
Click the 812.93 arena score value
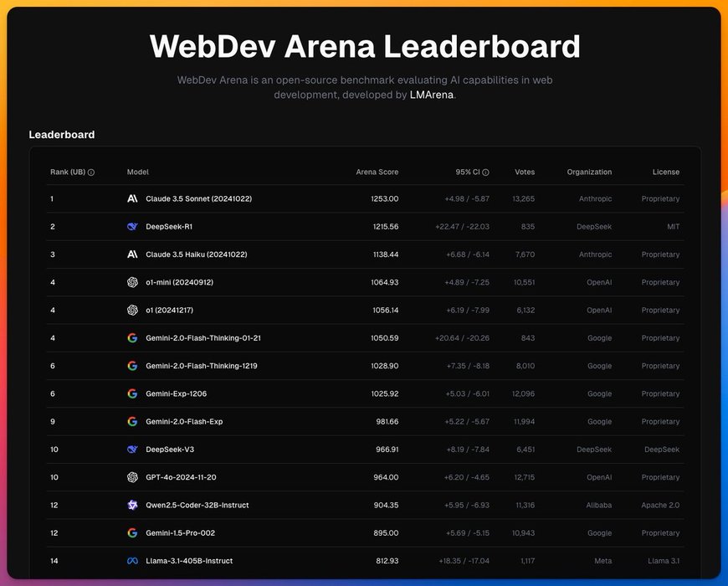(387, 561)
